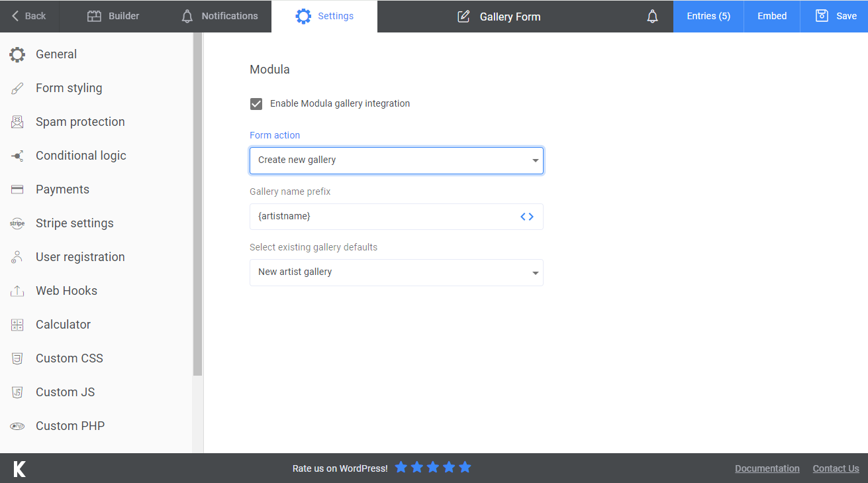The height and width of the screenshot is (483, 868).
Task: Open the Form action dropdown
Action: point(397,160)
